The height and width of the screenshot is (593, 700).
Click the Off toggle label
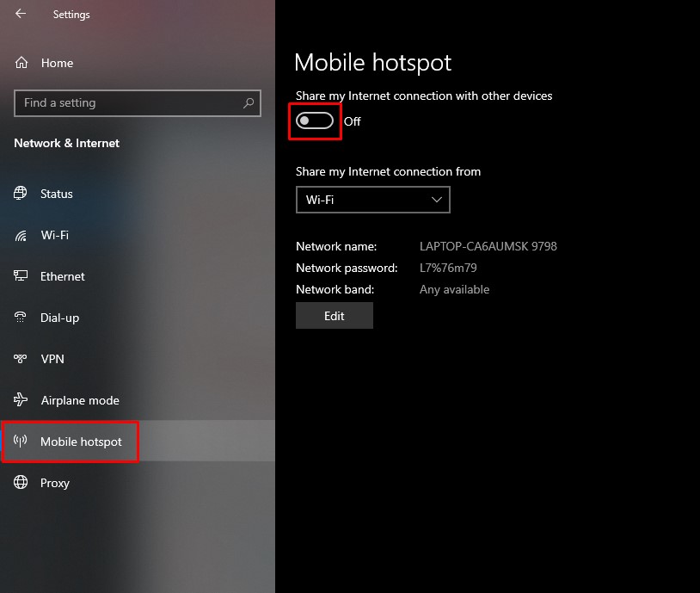(x=352, y=121)
